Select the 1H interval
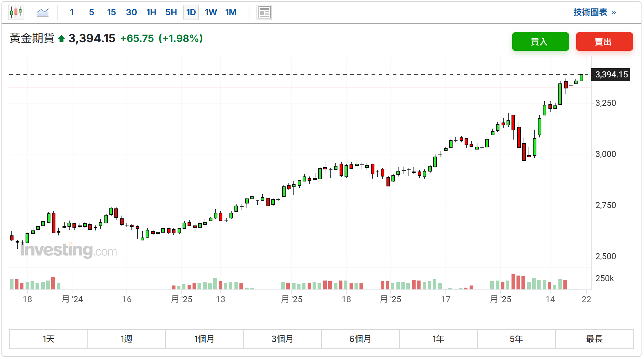The height and width of the screenshot is (359, 644). point(151,12)
